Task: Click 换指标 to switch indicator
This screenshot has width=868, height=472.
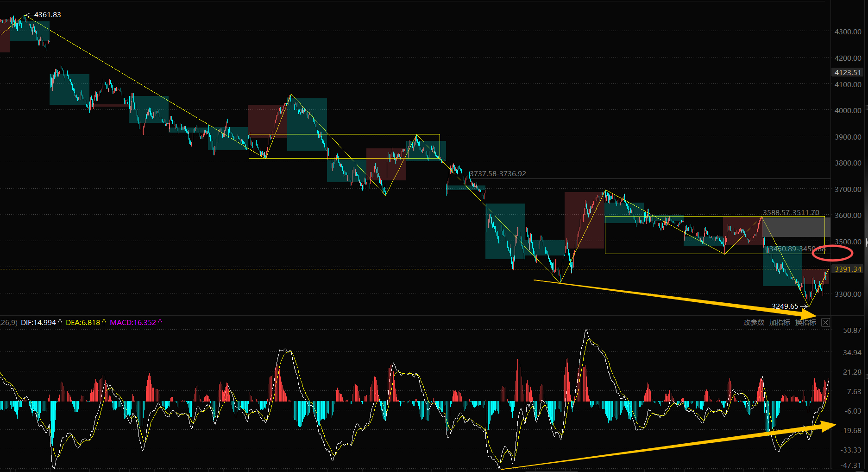Action: (805, 323)
